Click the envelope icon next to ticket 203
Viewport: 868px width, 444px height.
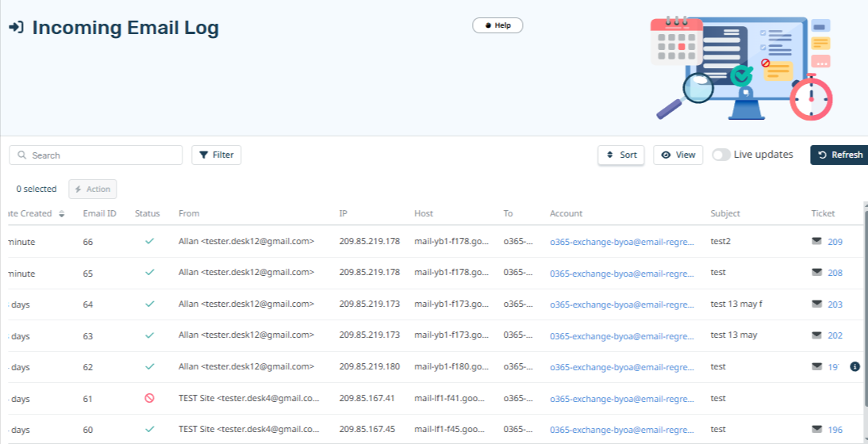point(816,304)
